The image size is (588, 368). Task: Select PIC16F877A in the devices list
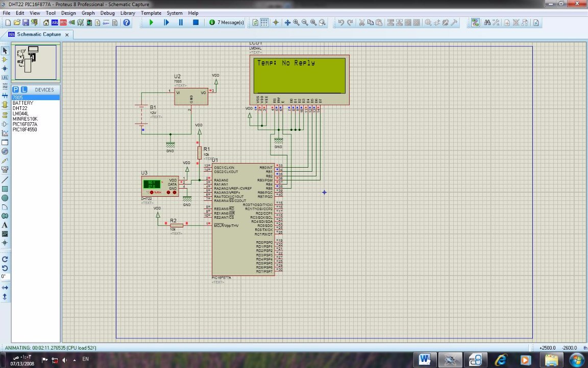pyautogui.click(x=36, y=124)
